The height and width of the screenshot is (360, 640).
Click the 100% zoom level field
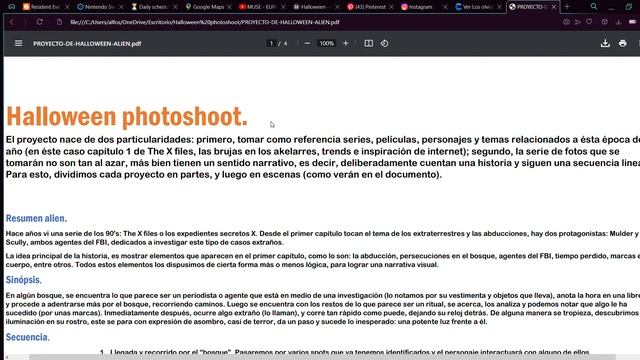coord(327,43)
